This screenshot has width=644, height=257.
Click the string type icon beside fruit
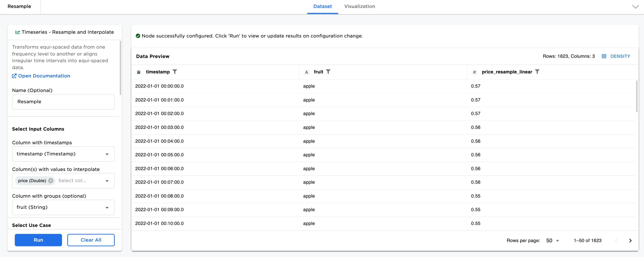[306, 72]
